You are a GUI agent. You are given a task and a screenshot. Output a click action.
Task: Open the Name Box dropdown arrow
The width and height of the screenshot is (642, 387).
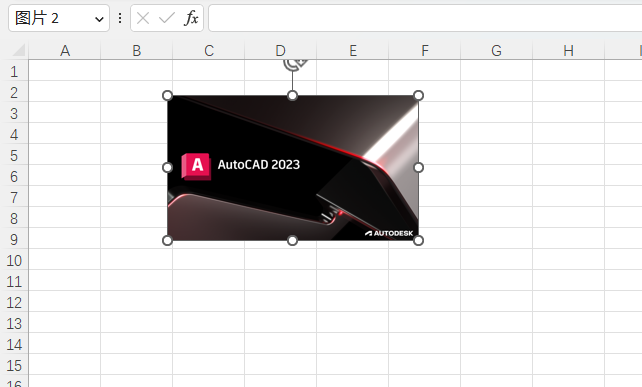(99, 19)
